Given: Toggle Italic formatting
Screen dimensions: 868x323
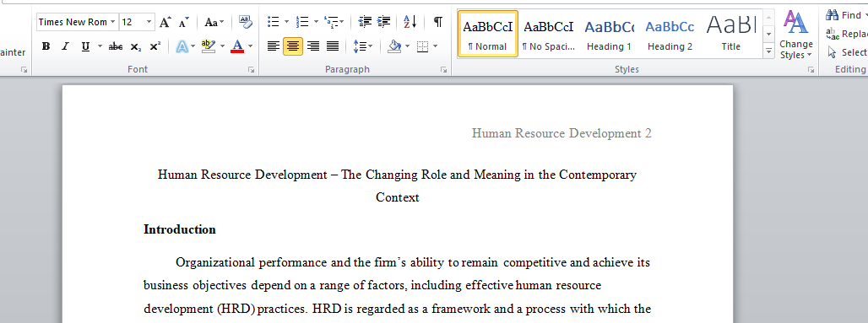Looking at the screenshot, I should click(x=65, y=46).
